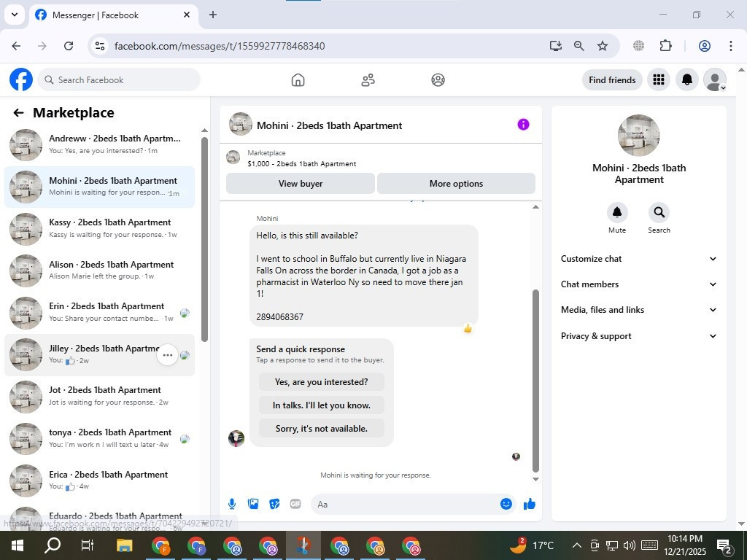This screenshot has height=560, width=747.
Task: Click the browser back arrow
Action: coord(16,46)
